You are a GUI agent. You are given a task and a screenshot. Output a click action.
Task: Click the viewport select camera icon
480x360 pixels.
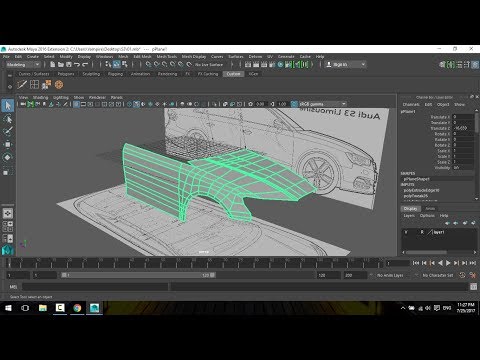[x=23, y=104]
